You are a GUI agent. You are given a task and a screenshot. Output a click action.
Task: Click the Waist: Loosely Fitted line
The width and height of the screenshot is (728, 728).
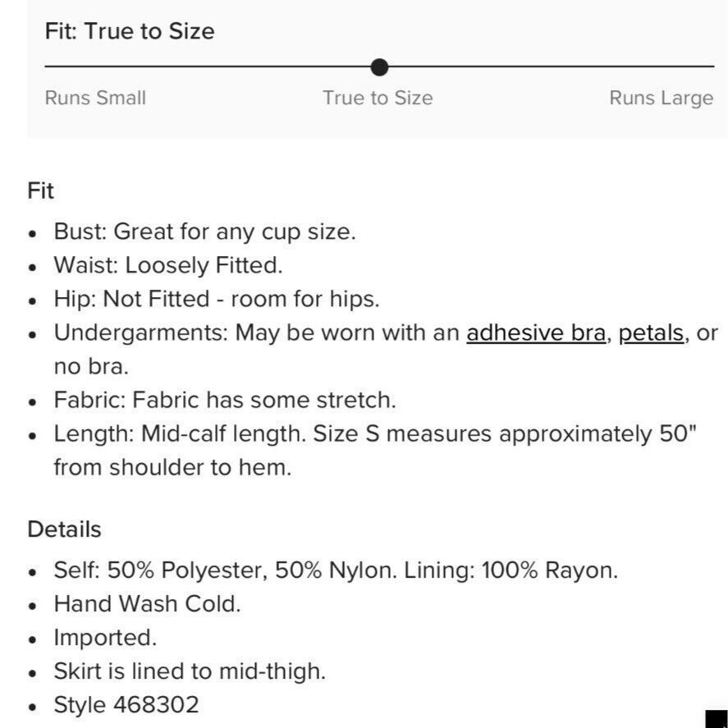click(168, 266)
